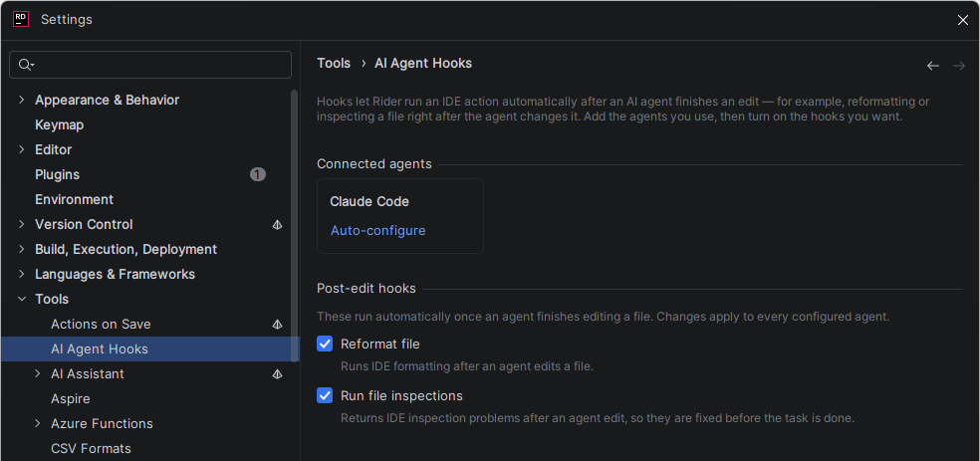Collapse the Tools settings group

[22, 300]
